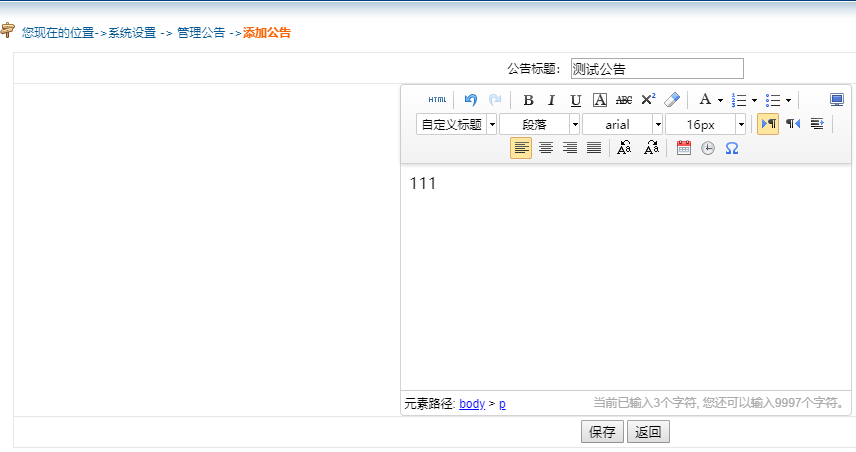856x452 pixels.
Task: Go to 管理公告 in breadcrumb
Action: [x=201, y=33]
